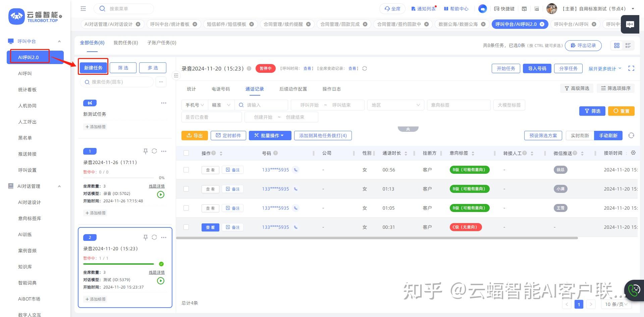This screenshot has height=317, width=644.
Task: Open the floating phone widget icon
Action: pyautogui.click(x=634, y=290)
